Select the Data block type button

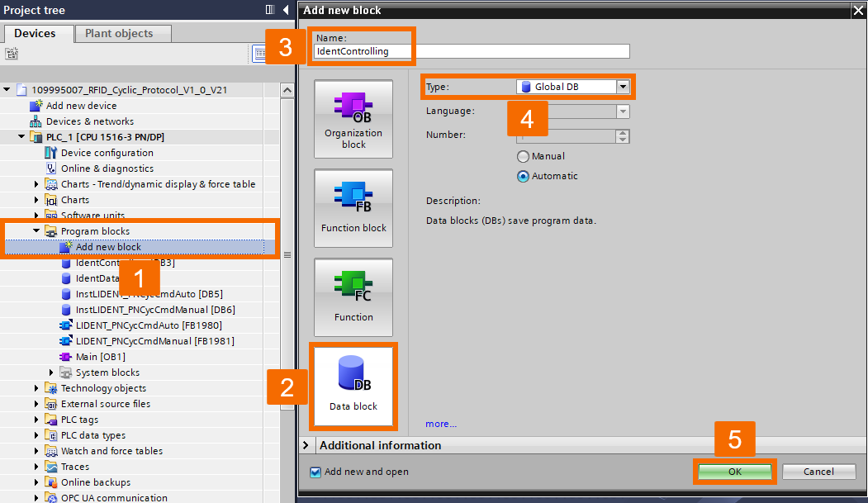click(353, 387)
